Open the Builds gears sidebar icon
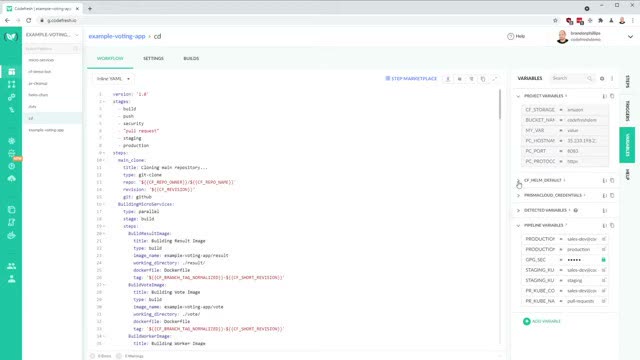Screen dimensions: 640x360 pyautogui.click(x=11, y=97)
